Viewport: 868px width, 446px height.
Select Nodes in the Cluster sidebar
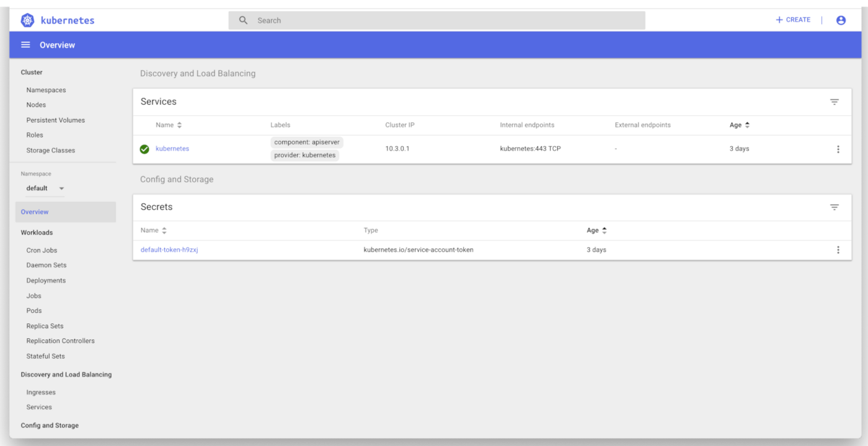(x=36, y=105)
